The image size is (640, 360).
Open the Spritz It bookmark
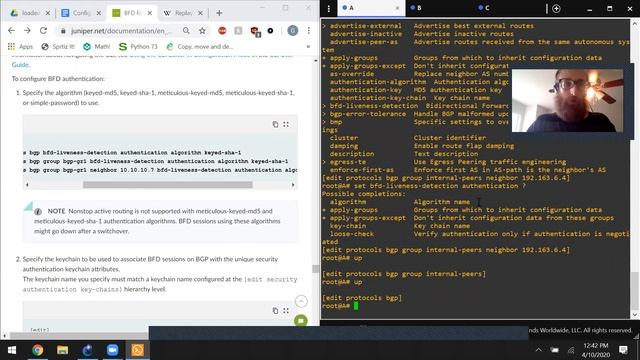(x=58, y=47)
